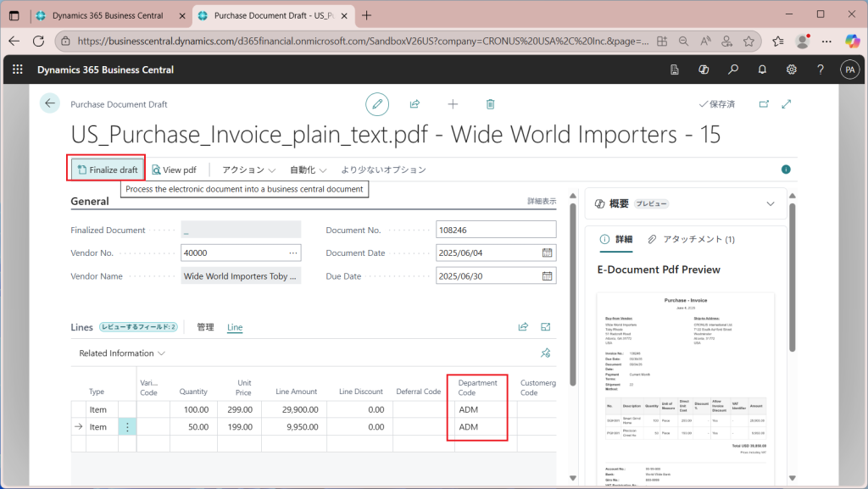The height and width of the screenshot is (489, 868).
Task: Click Finalize draft
Action: pos(108,169)
